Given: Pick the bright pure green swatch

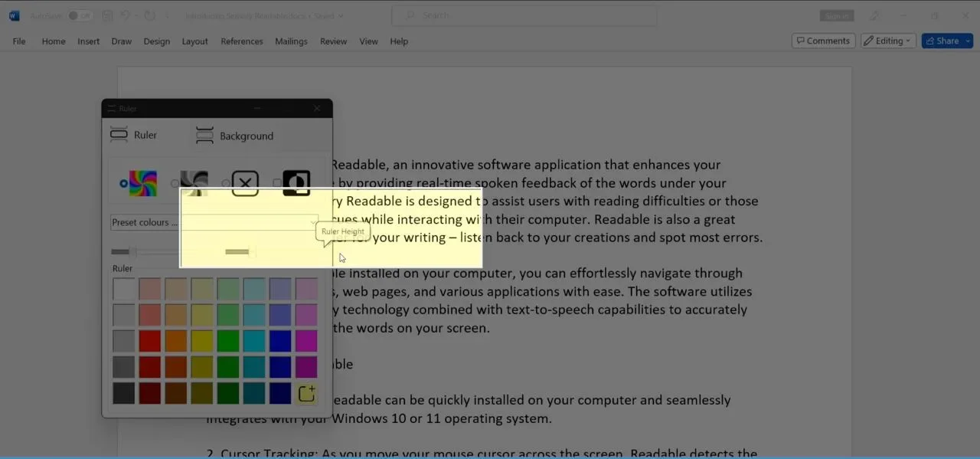Looking at the screenshot, I should coord(228,341).
